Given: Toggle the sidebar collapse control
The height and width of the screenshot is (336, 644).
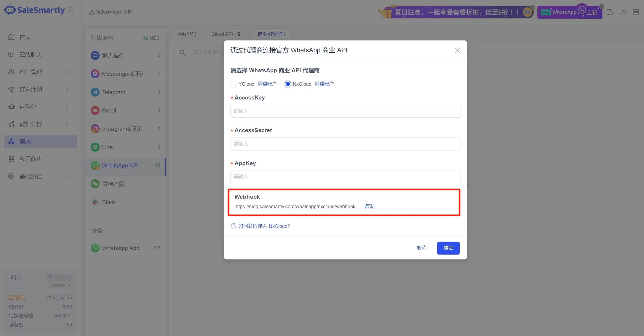Looking at the screenshot, I should [71, 9].
